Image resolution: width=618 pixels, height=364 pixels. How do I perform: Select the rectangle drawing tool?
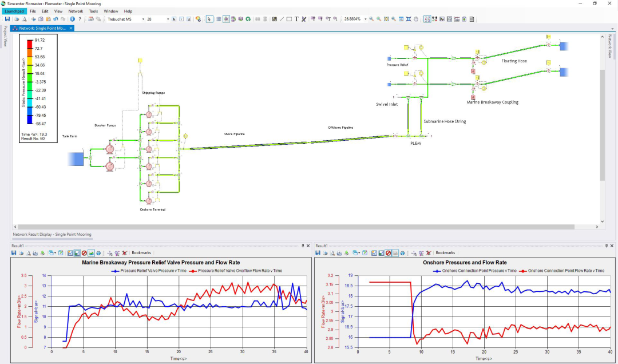[x=289, y=19]
